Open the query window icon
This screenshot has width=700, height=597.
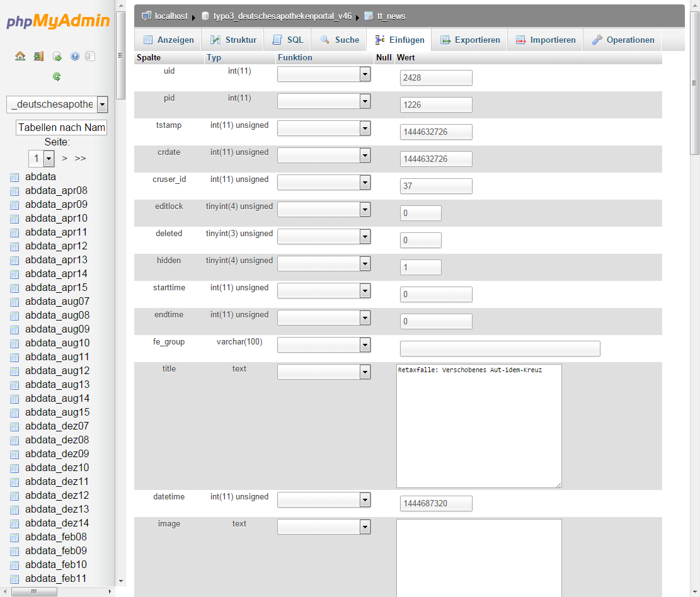point(57,56)
